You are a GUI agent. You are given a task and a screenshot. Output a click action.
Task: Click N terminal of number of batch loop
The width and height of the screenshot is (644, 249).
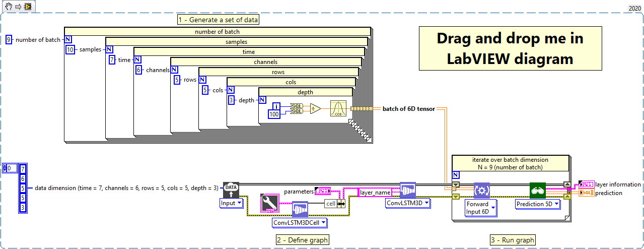point(68,39)
